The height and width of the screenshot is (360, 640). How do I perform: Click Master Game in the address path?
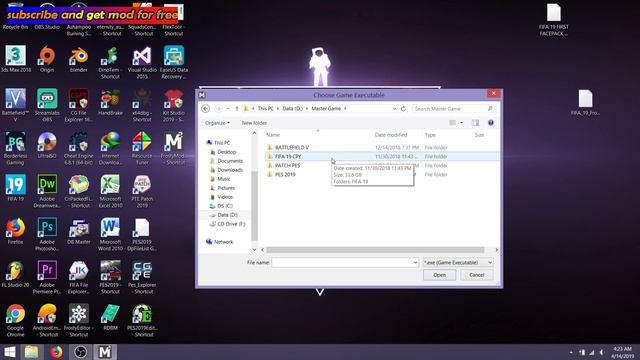(x=326, y=109)
